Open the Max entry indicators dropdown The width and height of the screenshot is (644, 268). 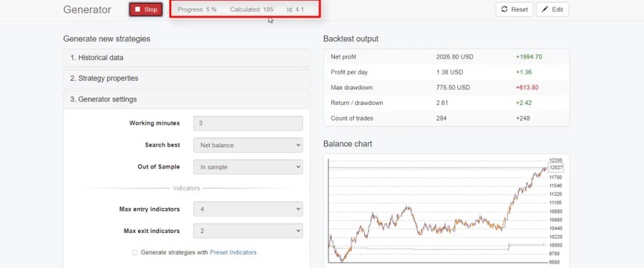[x=248, y=209]
